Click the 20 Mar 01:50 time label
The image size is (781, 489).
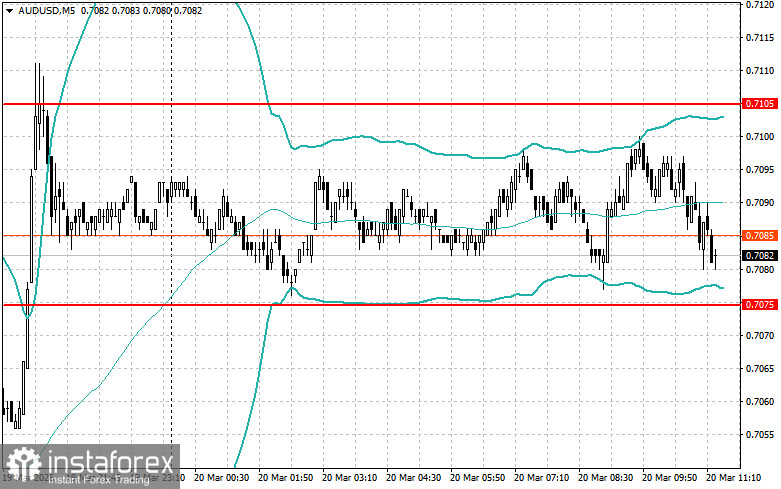click(285, 478)
